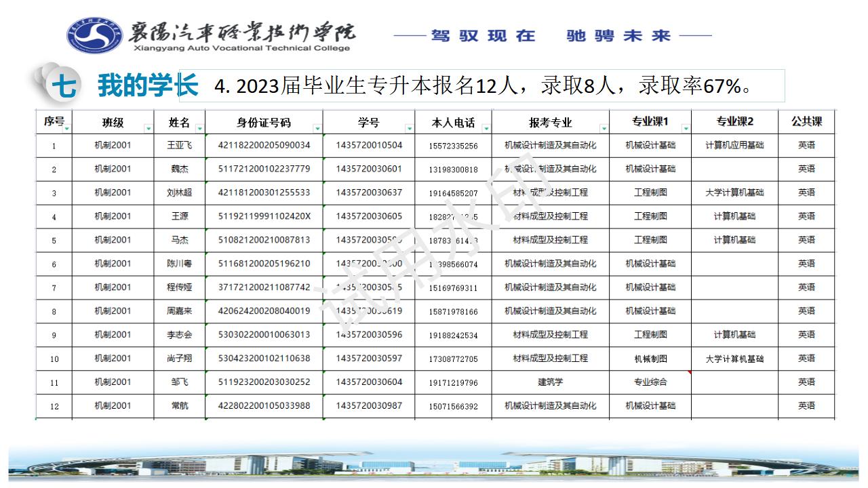Click the circular 七 section badge
The image size is (868, 488).
(63, 87)
